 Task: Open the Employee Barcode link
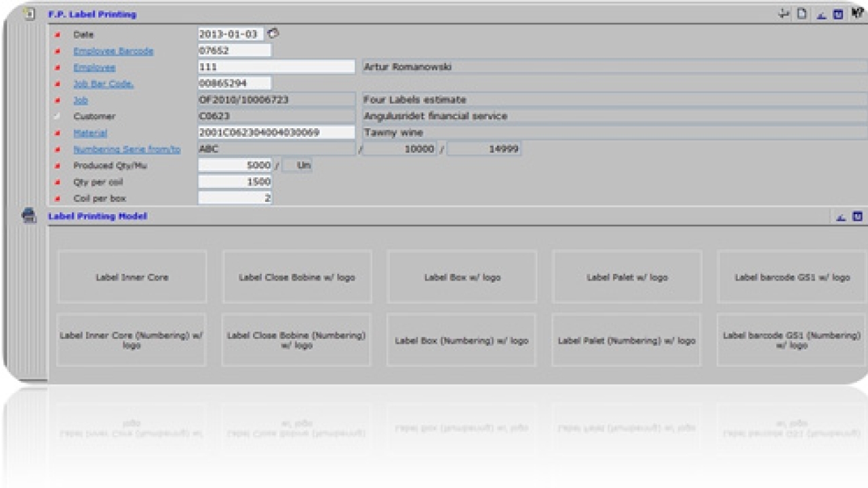click(113, 51)
